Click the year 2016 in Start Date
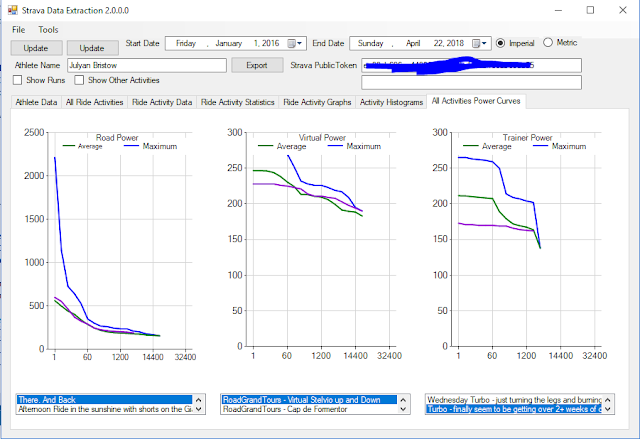This screenshot has height=439, width=640. [x=271, y=43]
